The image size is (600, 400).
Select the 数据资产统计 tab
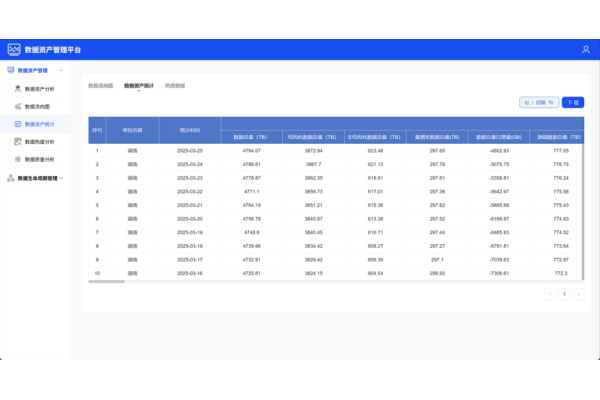click(138, 86)
